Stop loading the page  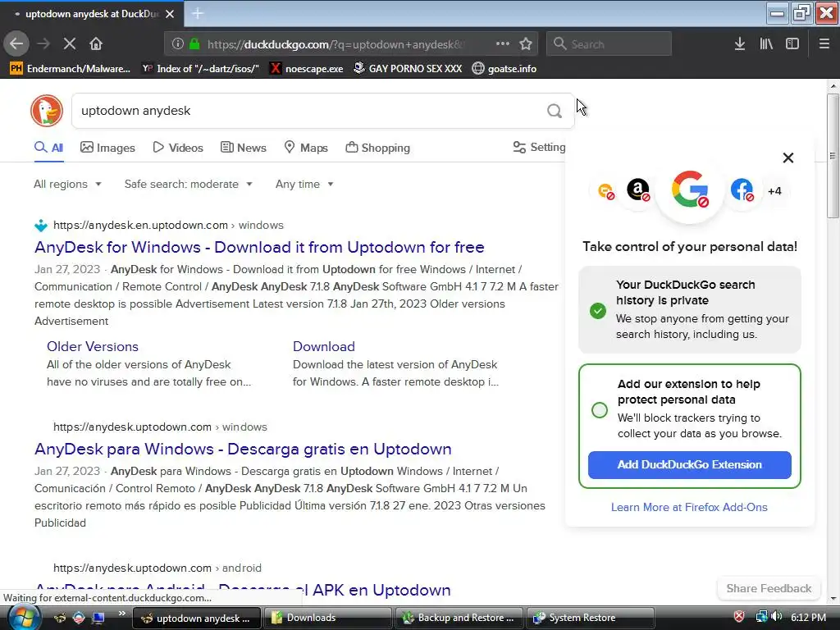pyautogui.click(x=69, y=44)
